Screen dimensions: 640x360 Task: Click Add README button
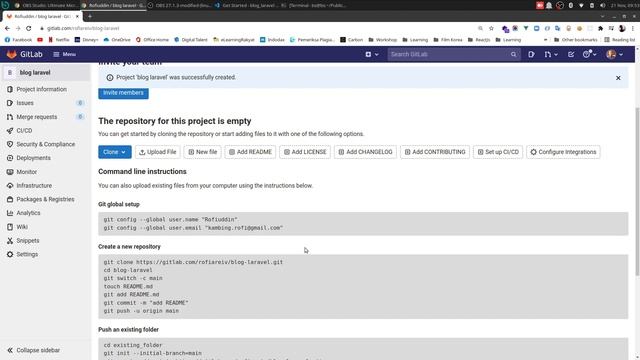(250, 152)
